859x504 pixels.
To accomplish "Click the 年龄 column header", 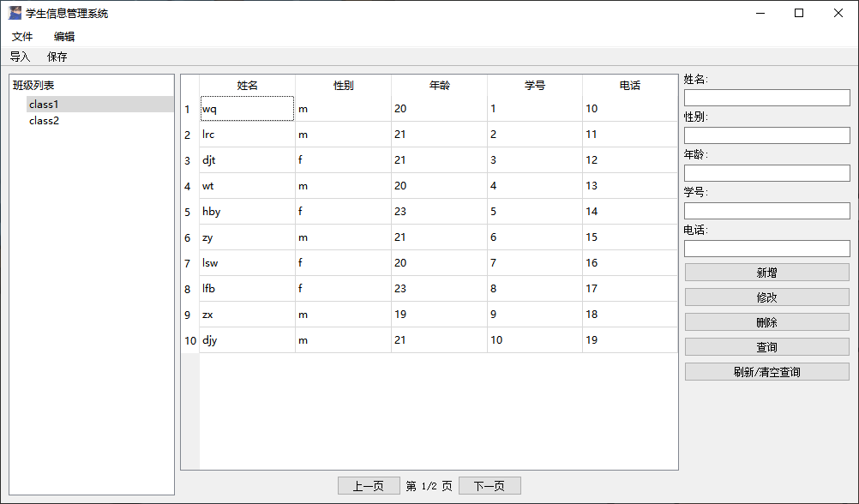I will [x=440, y=86].
